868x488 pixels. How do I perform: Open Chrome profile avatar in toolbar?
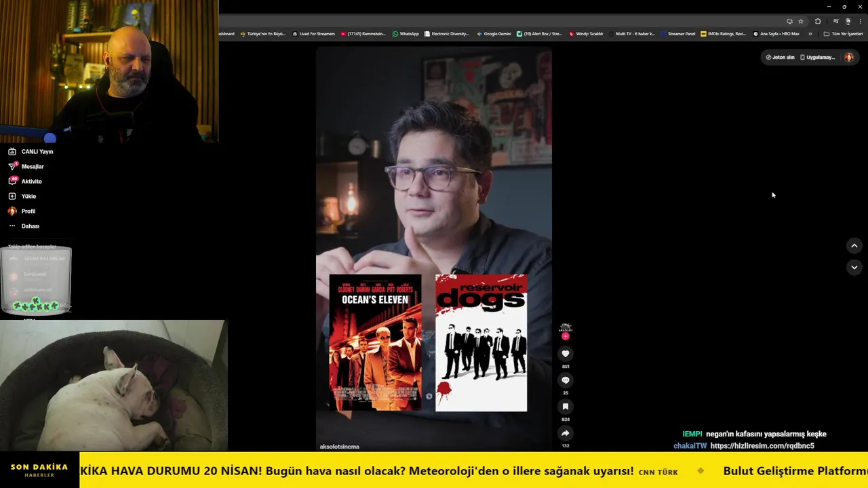point(848,21)
